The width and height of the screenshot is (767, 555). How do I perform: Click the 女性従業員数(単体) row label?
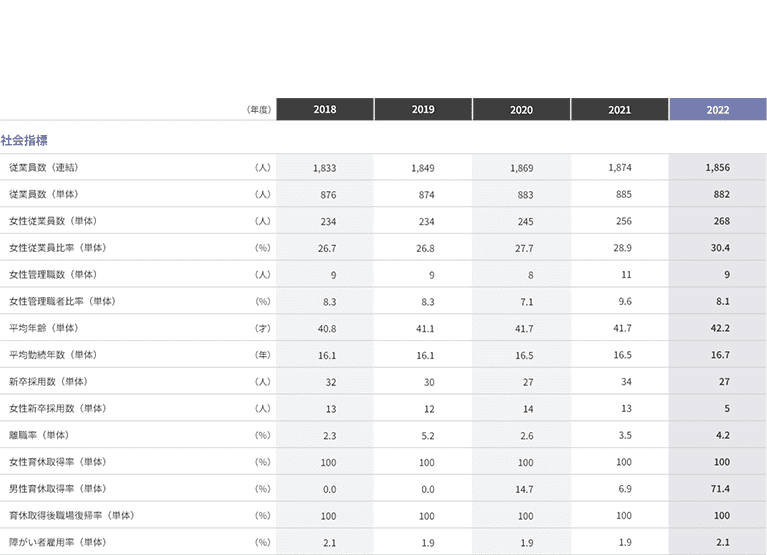(53, 221)
